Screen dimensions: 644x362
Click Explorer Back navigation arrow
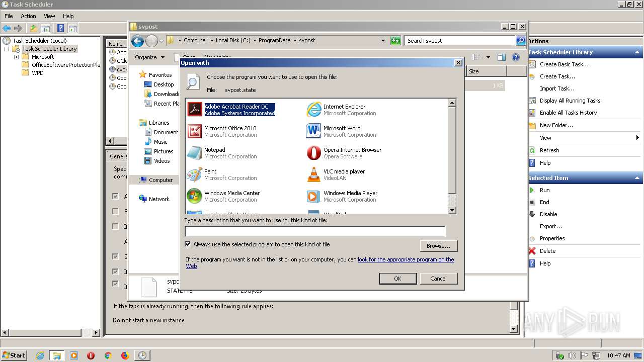137,41
